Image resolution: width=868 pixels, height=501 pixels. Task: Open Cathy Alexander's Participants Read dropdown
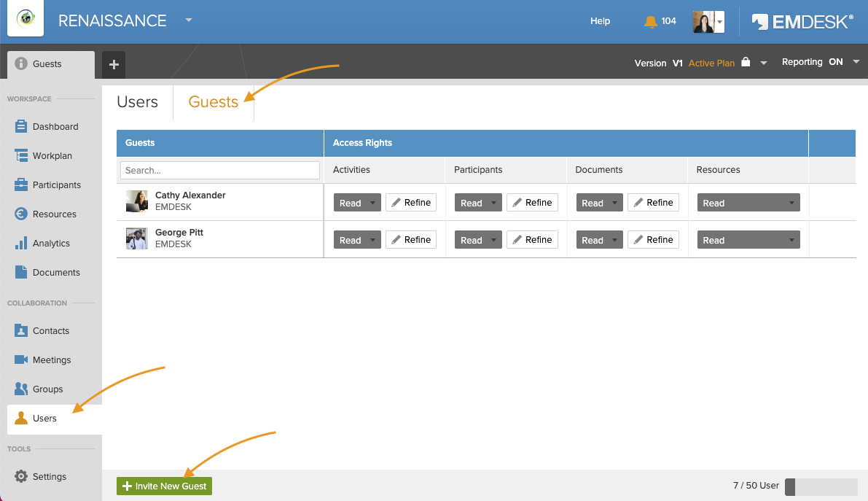point(478,203)
